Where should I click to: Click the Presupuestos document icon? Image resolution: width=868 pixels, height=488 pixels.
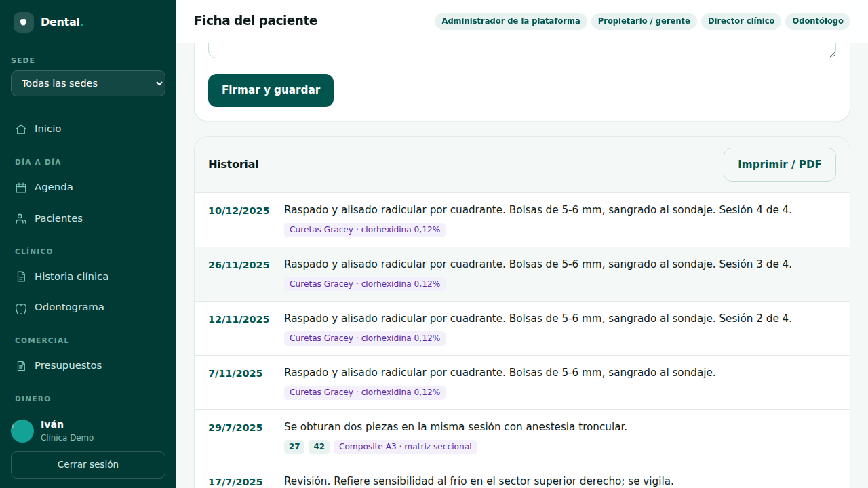point(21,366)
